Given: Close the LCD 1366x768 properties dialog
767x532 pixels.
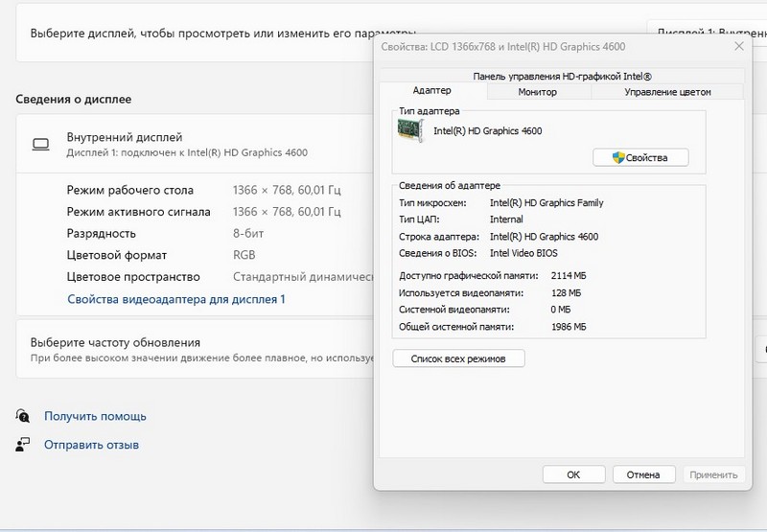Looking at the screenshot, I should pyautogui.click(x=738, y=46).
